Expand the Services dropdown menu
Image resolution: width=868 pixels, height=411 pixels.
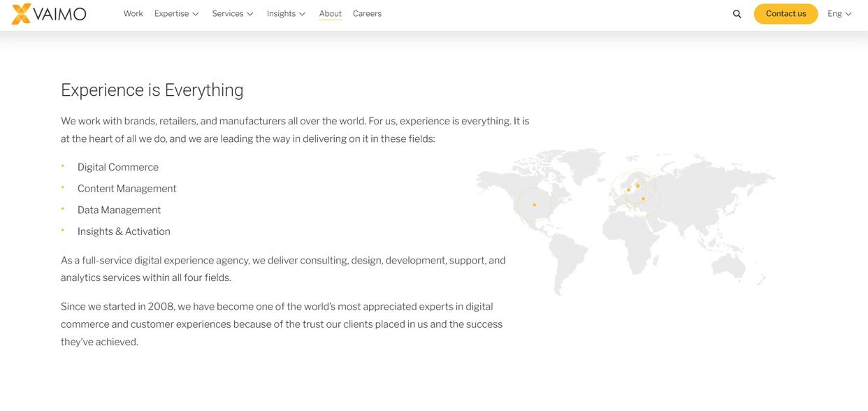point(233,14)
